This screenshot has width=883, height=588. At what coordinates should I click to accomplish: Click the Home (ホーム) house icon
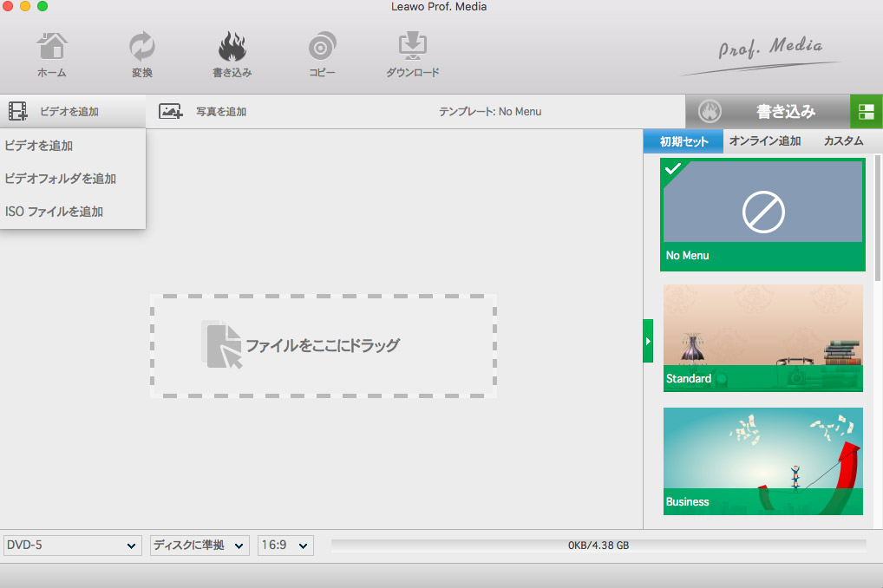click(x=51, y=47)
